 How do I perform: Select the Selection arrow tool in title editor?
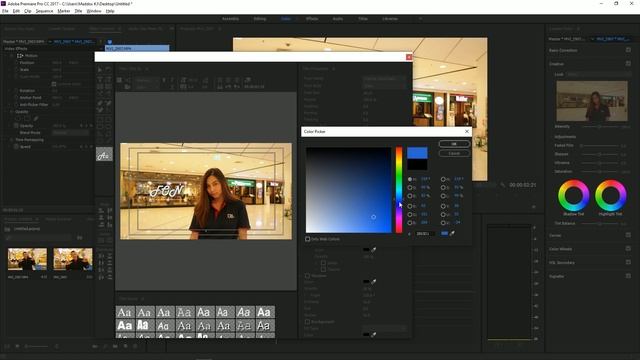100,70
